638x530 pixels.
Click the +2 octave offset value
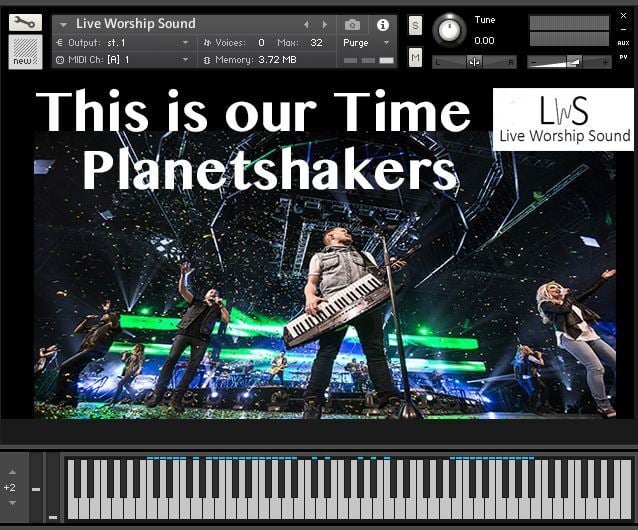pos(9,487)
